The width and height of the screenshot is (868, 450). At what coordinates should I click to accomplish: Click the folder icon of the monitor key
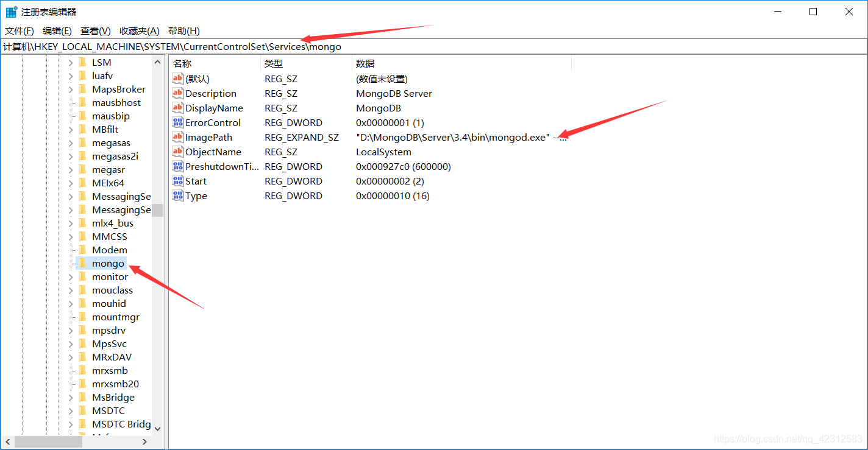(82, 276)
